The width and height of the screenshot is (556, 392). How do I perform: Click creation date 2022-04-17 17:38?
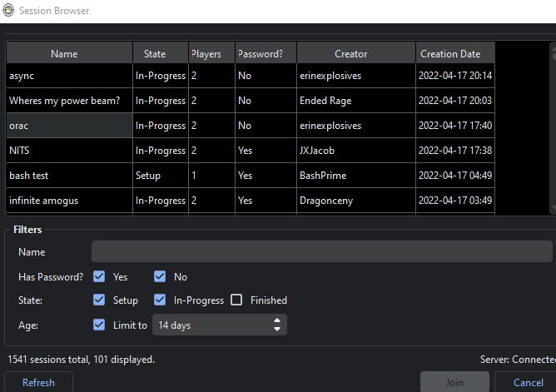point(455,151)
